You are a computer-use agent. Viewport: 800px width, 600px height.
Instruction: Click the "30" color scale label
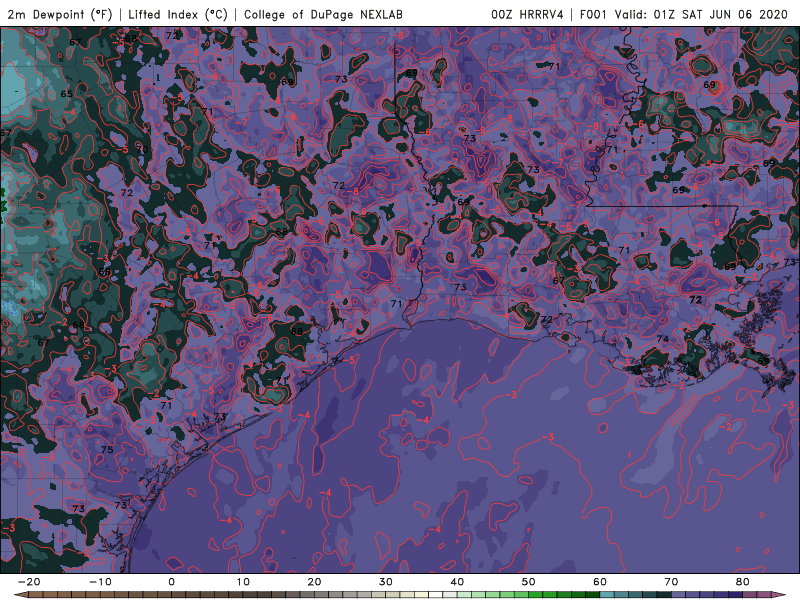click(386, 582)
